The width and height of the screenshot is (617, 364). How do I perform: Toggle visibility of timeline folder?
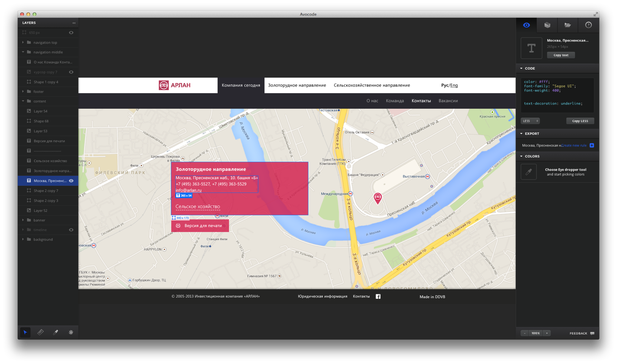tap(71, 230)
